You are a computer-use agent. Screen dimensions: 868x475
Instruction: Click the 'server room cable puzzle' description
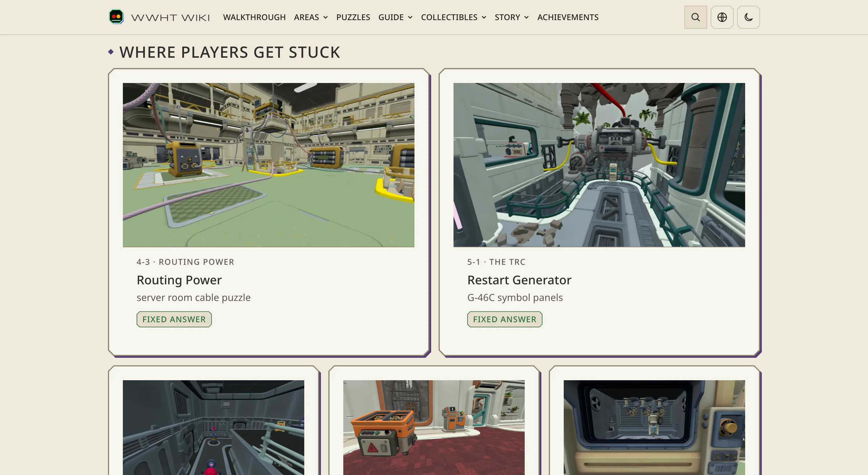coord(193,298)
